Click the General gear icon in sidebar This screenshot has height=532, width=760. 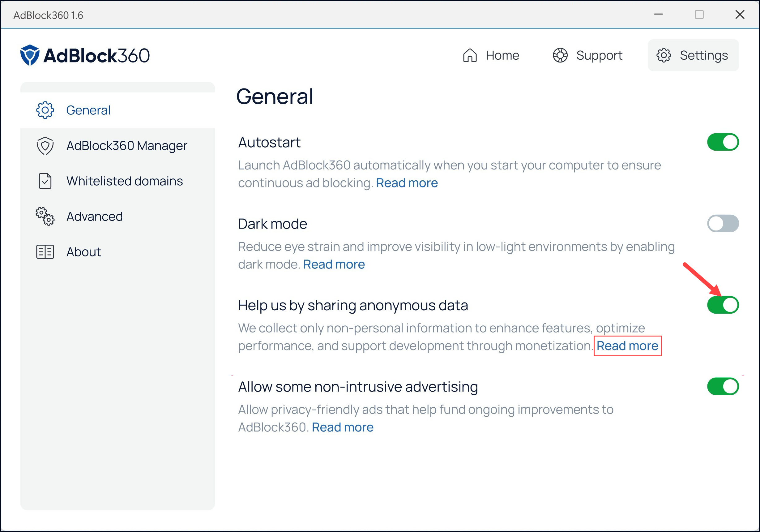click(45, 110)
